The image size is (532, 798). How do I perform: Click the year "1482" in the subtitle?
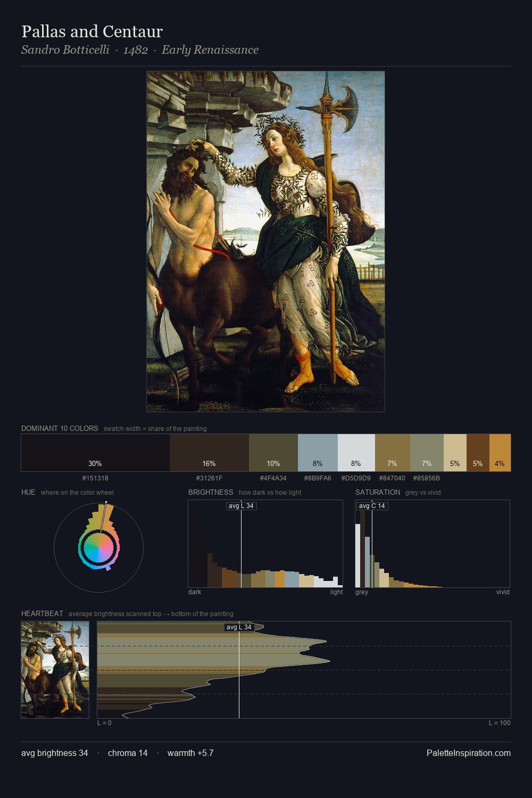[x=135, y=50]
